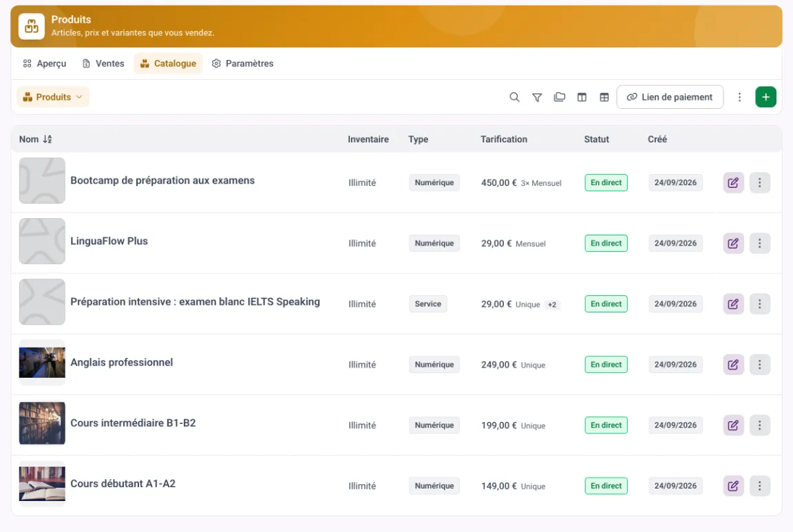Open Cours intermédiaire B1-B2 product name

pos(133,423)
